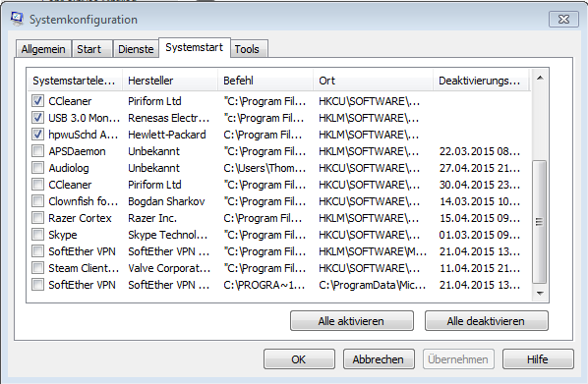This screenshot has height=384, width=588.
Task: Click the scrollbar up arrow
Action: coord(540,78)
